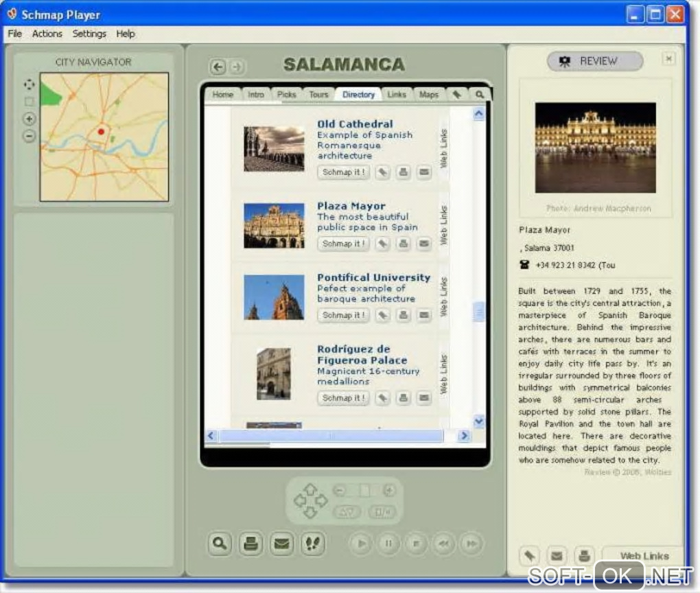Screen dimensions: 700x593
Task: Switch to the Home tab
Action: pyautogui.click(x=223, y=95)
